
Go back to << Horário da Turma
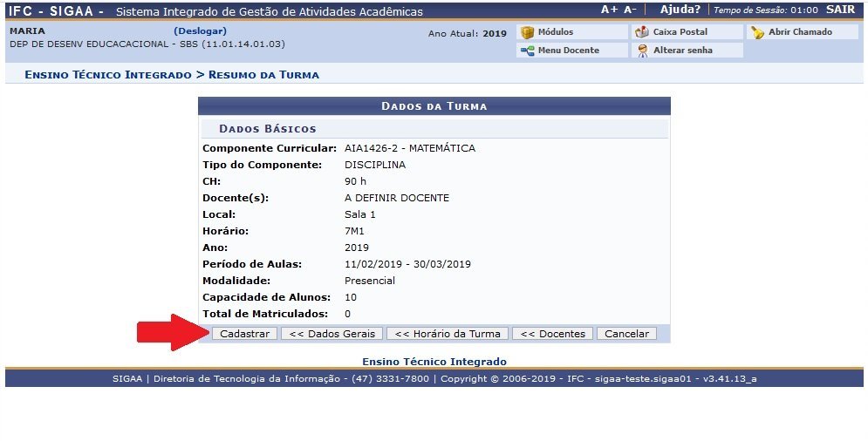click(448, 334)
